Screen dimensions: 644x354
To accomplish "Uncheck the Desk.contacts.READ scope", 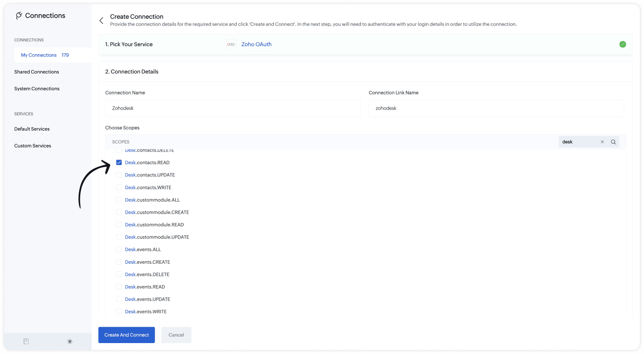I will tap(119, 163).
